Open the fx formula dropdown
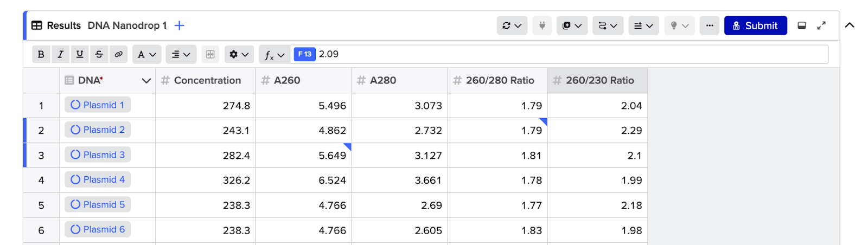Screen dimensions: 868x245 point(275,54)
